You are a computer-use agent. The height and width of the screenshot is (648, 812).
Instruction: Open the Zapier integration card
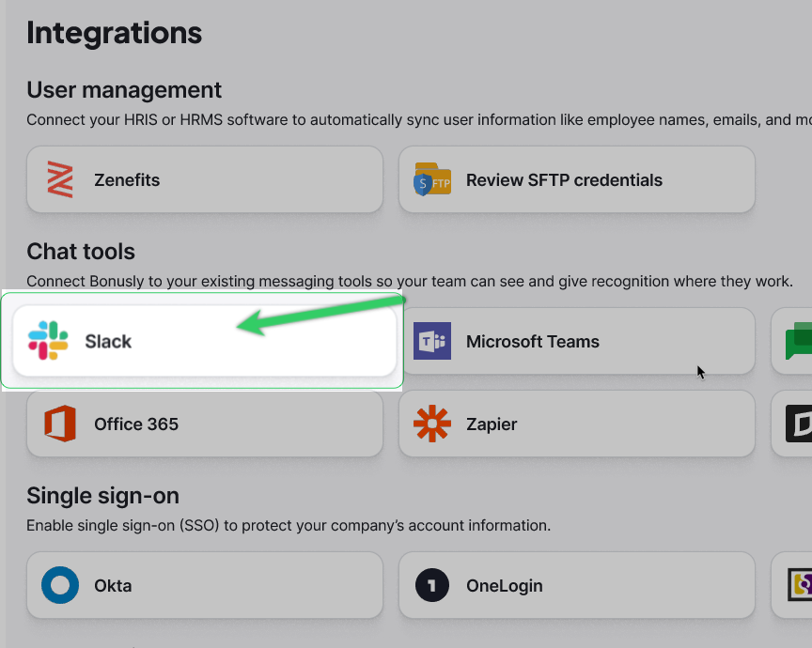pos(577,424)
